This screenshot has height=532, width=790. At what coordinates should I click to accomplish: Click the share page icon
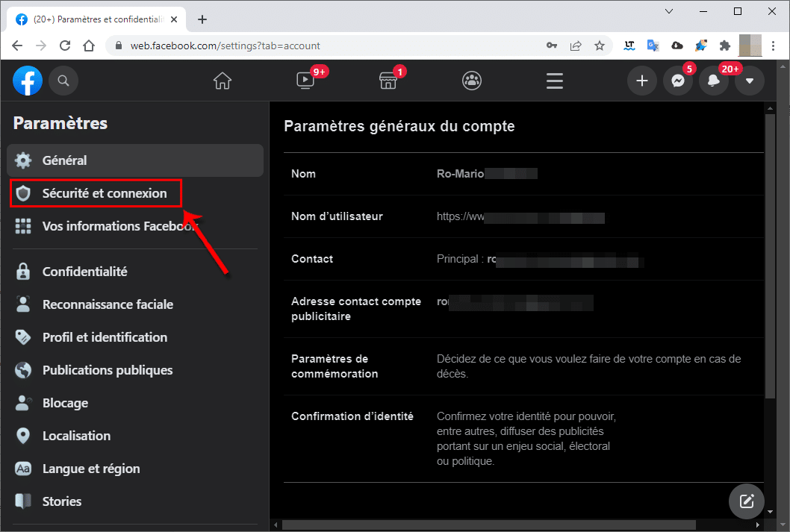(x=576, y=46)
